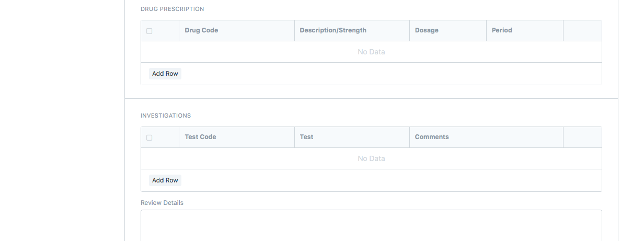The width and height of the screenshot is (644, 241).
Task: Select the Test column header
Action: point(307,137)
